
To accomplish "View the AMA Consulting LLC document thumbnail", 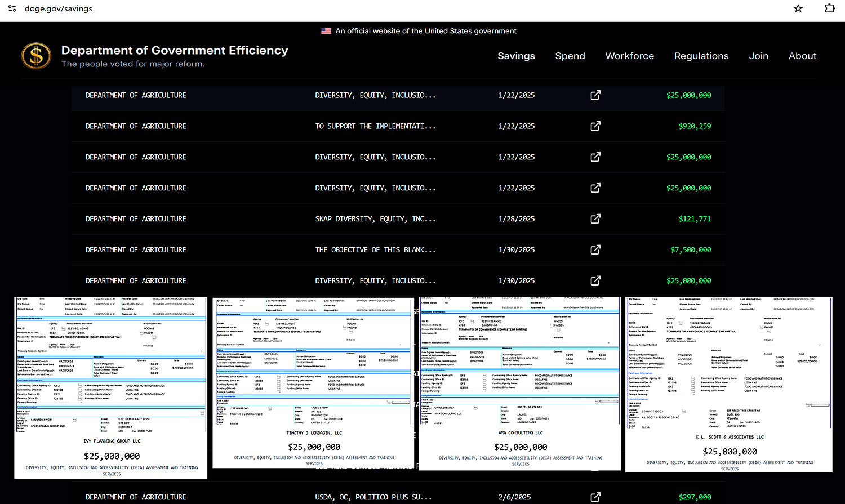I will tap(520, 383).
